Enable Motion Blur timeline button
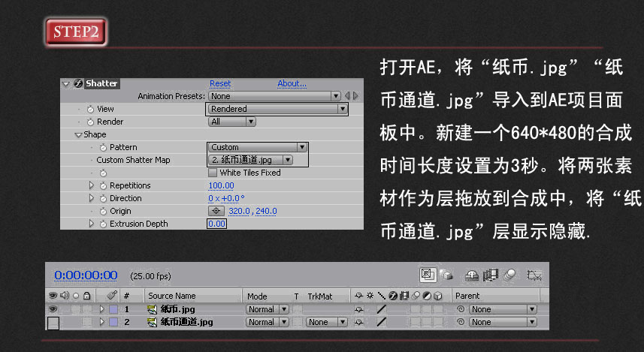Screen dimensions: 644x352 [x=509, y=275]
